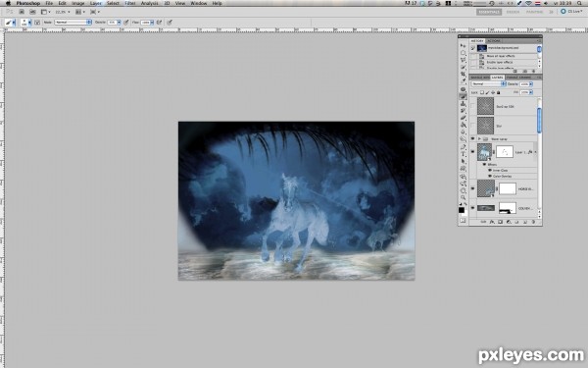
Task: Switch to the History tab
Action: [477, 40]
